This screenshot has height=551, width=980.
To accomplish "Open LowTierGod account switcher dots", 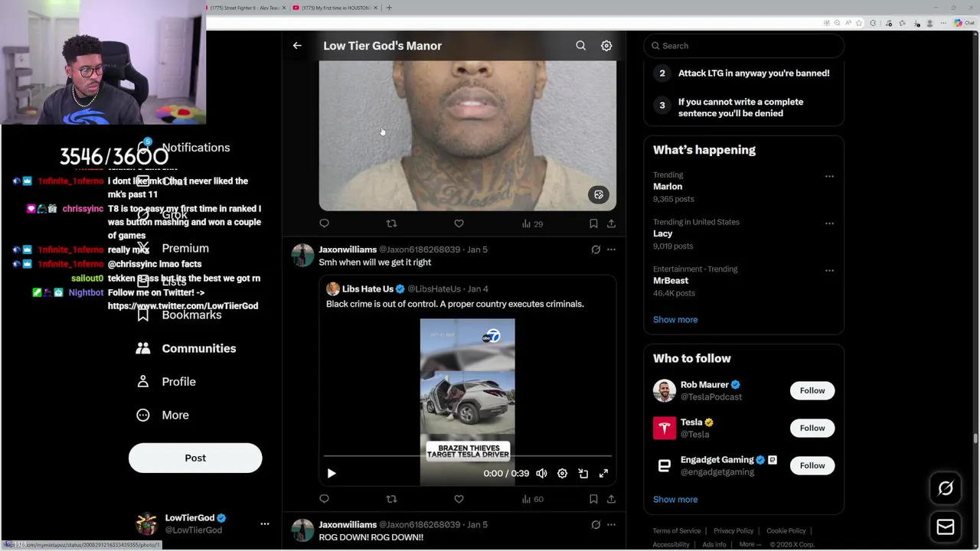I will [x=265, y=524].
